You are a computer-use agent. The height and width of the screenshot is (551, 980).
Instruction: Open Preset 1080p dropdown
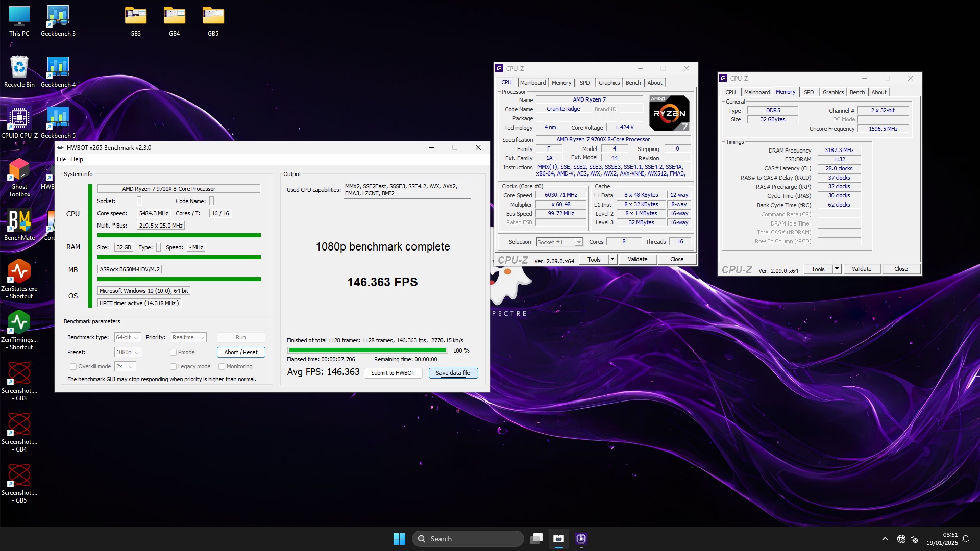[x=128, y=352]
